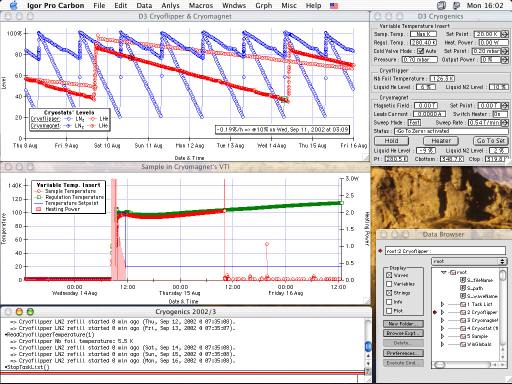The height and width of the screenshot is (384, 512).
Task: Click the Hold button
Action: [x=391, y=141]
